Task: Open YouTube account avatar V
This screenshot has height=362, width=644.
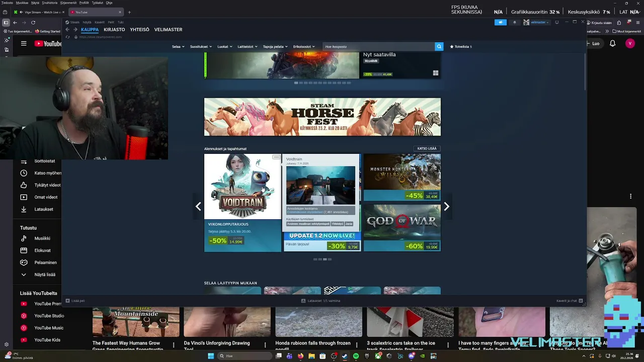Action: point(630,44)
